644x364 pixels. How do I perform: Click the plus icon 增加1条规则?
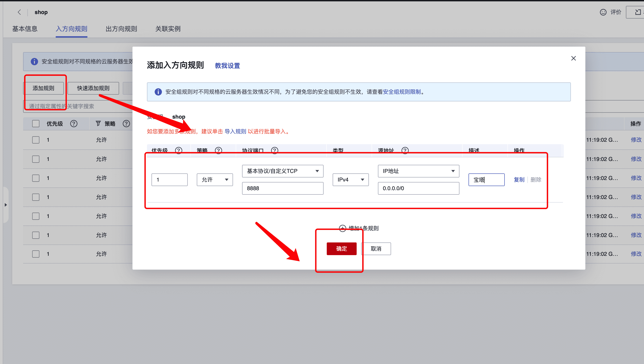click(342, 228)
